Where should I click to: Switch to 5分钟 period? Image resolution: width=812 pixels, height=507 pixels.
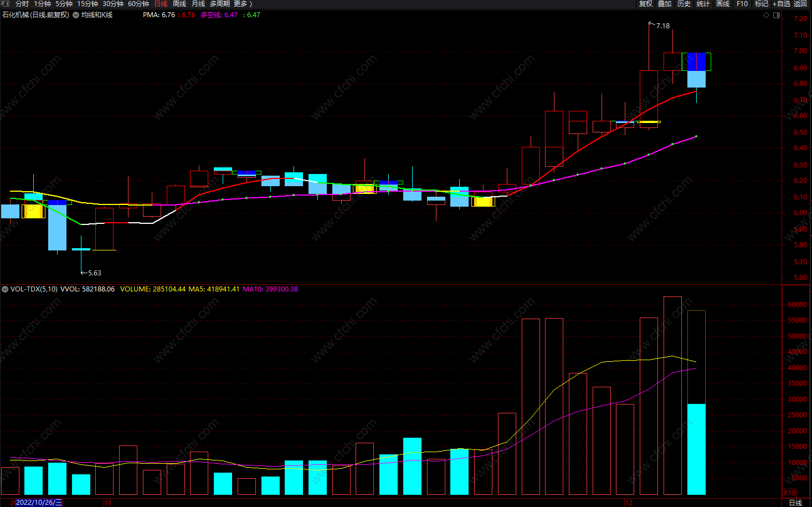pos(64,4)
